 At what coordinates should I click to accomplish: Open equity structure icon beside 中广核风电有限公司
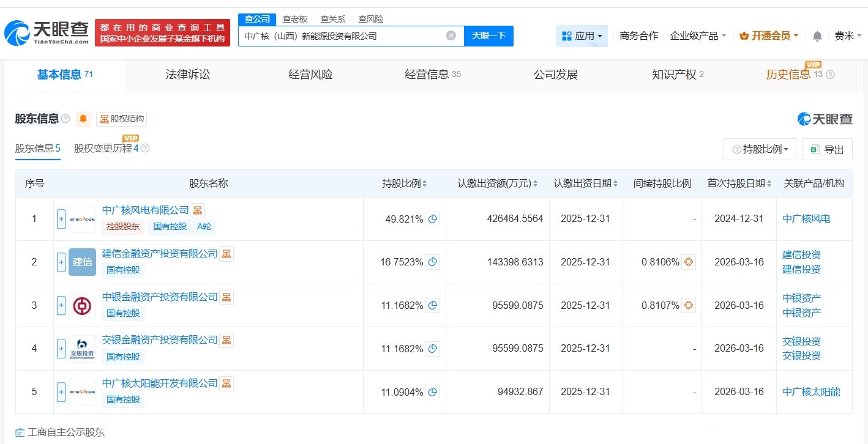pyautogui.click(x=198, y=210)
